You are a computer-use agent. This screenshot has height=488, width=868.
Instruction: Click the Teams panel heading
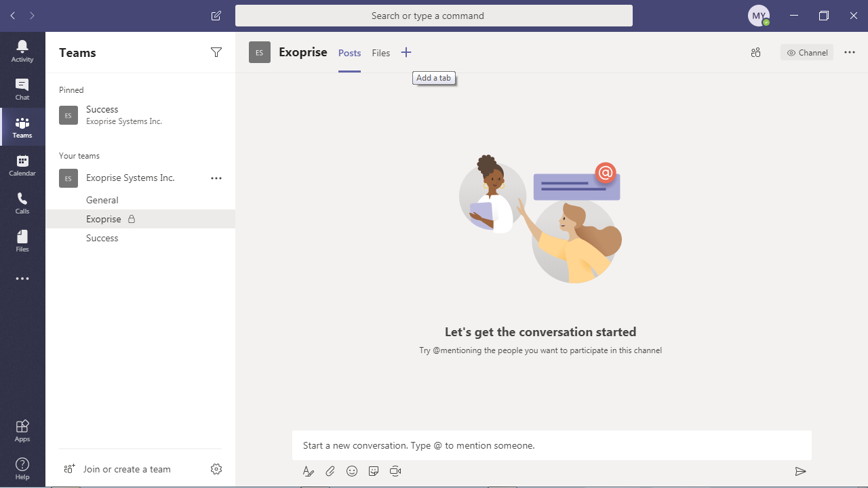pos(77,53)
